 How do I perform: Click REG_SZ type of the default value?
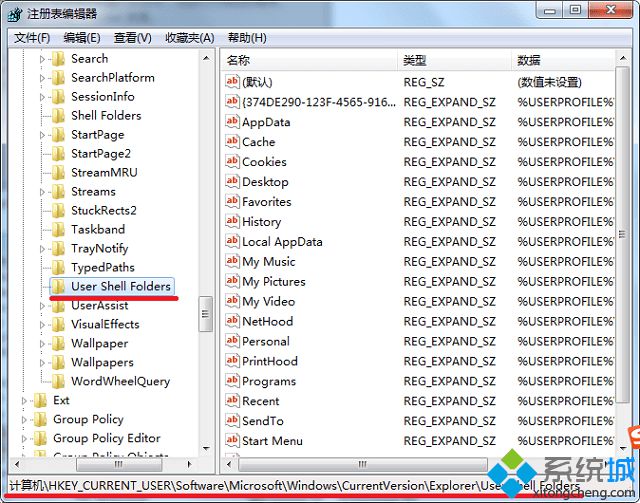point(424,82)
